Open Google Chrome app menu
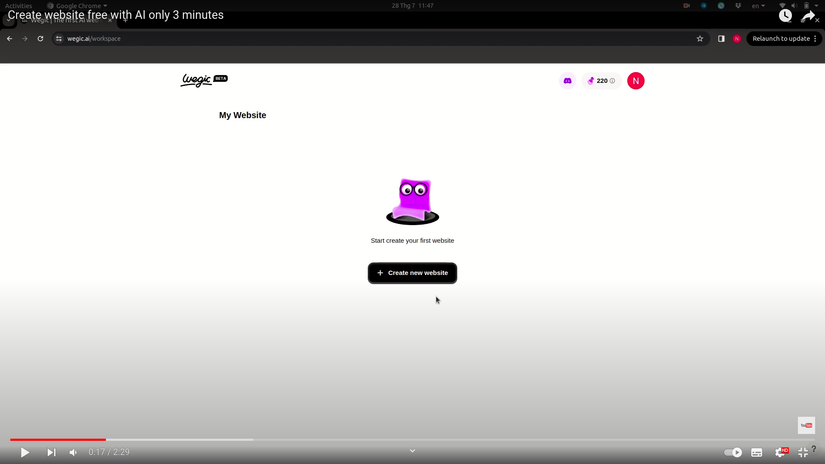This screenshot has width=825, height=464. click(77, 5)
